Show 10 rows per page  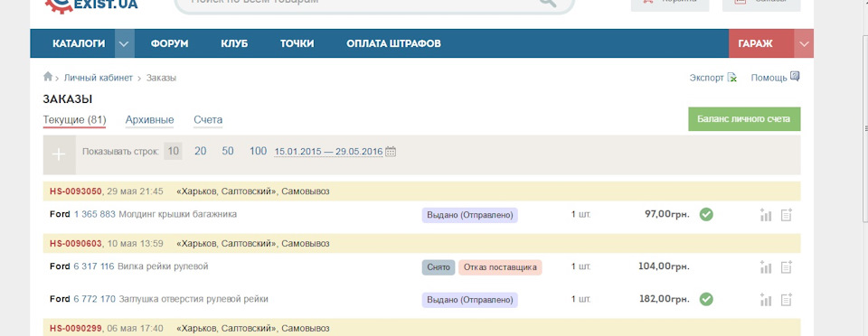pyautogui.click(x=174, y=151)
